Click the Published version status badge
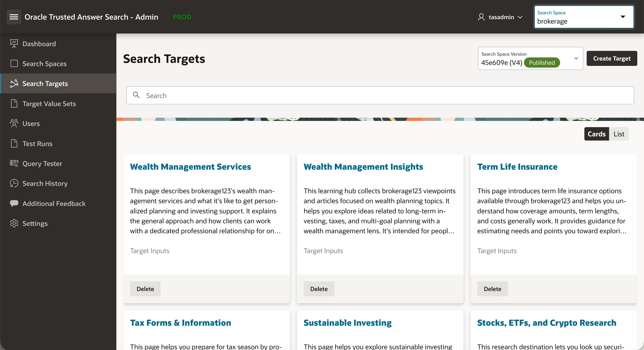Viewport: 644px width, 350px height. click(x=542, y=62)
